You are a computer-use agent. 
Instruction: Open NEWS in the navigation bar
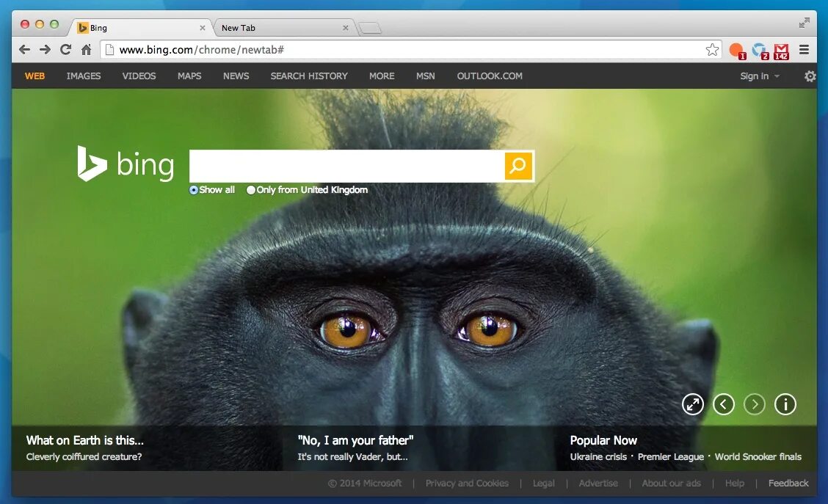pyautogui.click(x=236, y=76)
